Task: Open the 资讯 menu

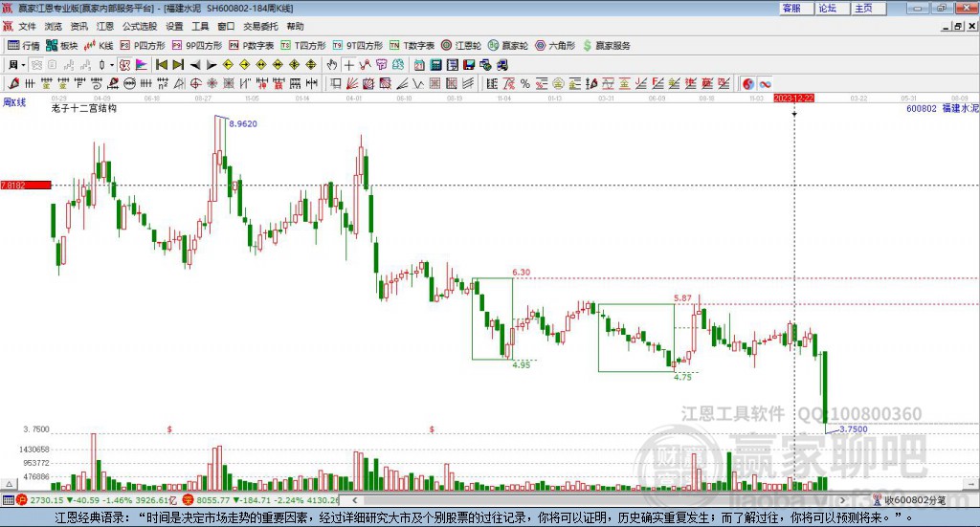Action: (x=78, y=26)
